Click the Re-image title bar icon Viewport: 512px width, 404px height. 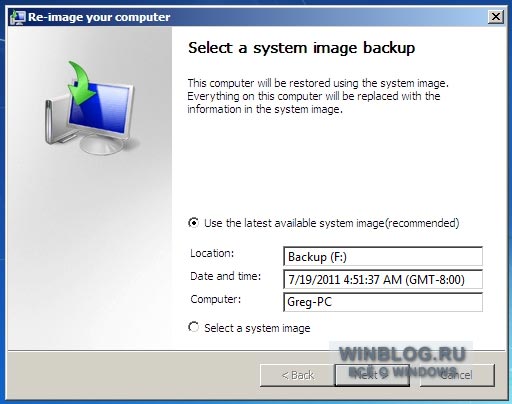(x=18, y=17)
